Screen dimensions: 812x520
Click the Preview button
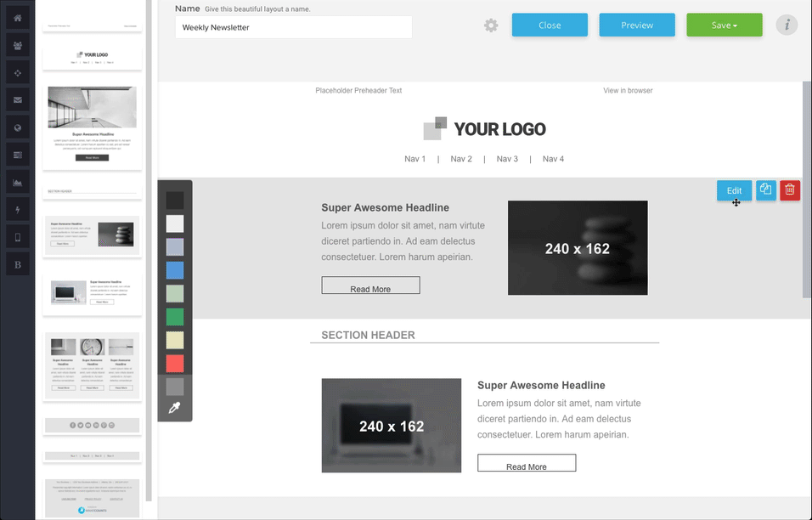(x=637, y=25)
